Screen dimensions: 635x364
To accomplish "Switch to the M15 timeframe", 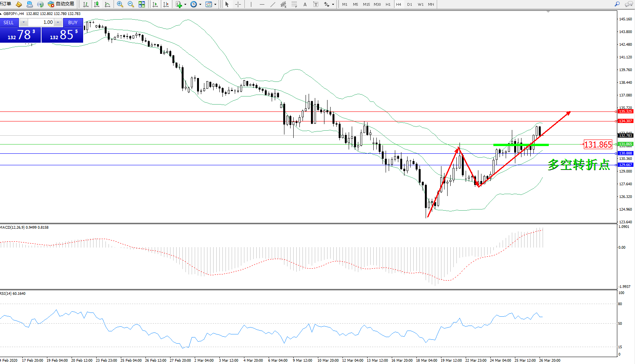I will pyautogui.click(x=366, y=4).
